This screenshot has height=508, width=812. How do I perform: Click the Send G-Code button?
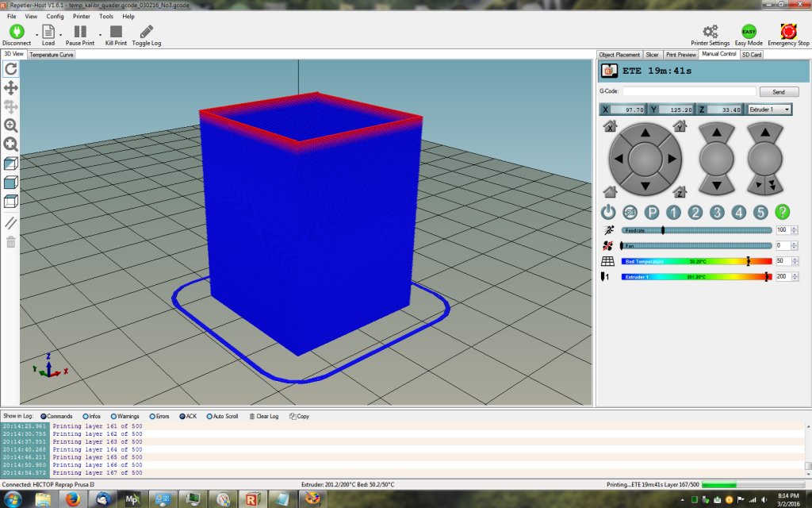779,92
